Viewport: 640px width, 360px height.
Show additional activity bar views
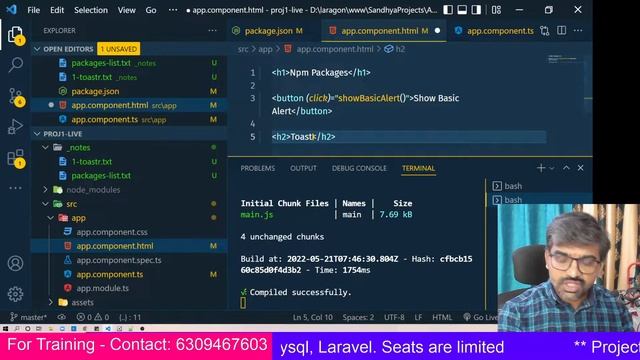coord(16,188)
